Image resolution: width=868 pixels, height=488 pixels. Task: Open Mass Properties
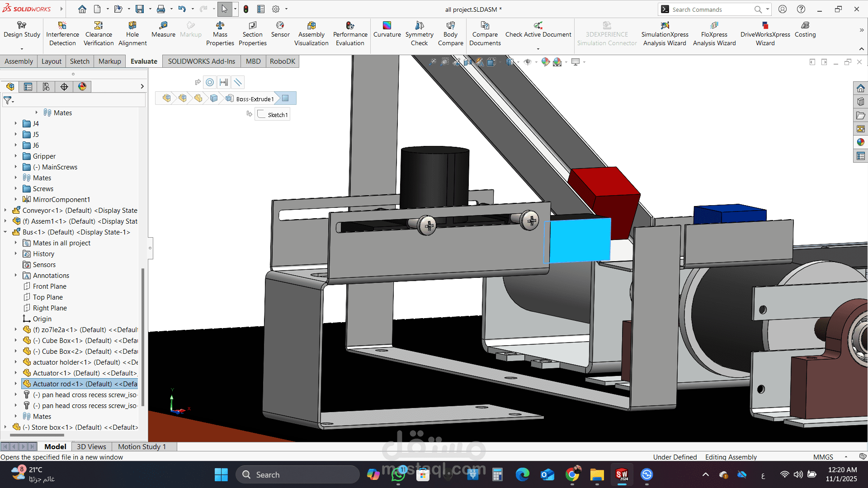tap(220, 33)
